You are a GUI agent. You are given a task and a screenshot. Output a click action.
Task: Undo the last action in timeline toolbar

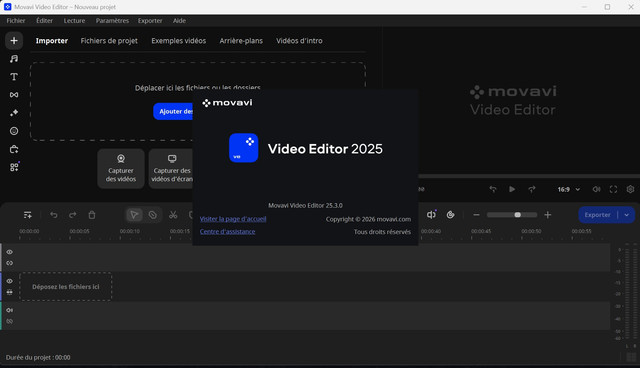pos(53,215)
